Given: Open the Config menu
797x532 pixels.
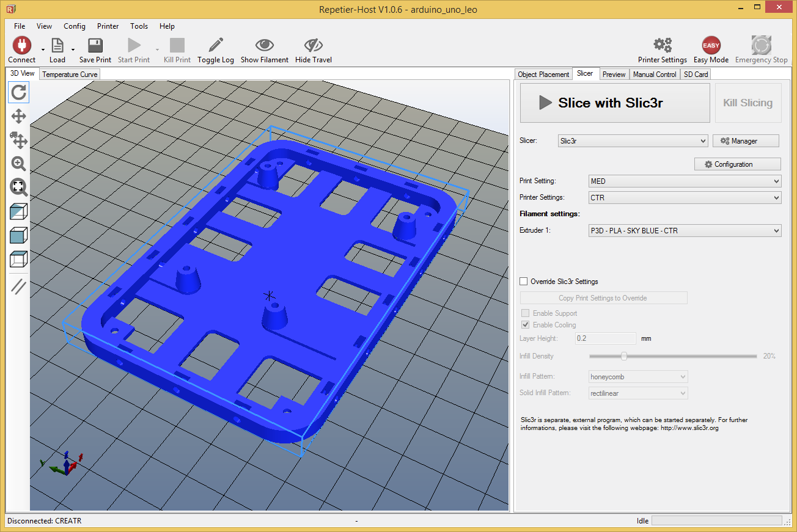Looking at the screenshot, I should [75, 26].
